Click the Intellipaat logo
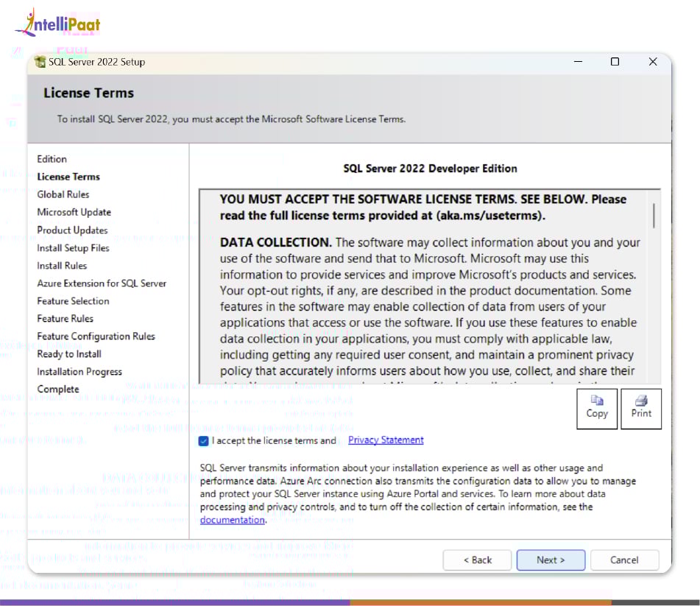 (x=58, y=24)
